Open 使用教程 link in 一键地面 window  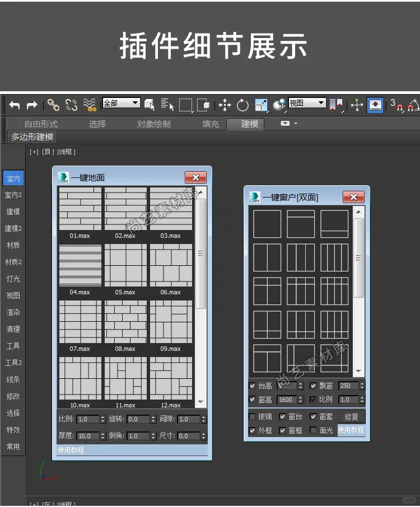click(x=71, y=450)
